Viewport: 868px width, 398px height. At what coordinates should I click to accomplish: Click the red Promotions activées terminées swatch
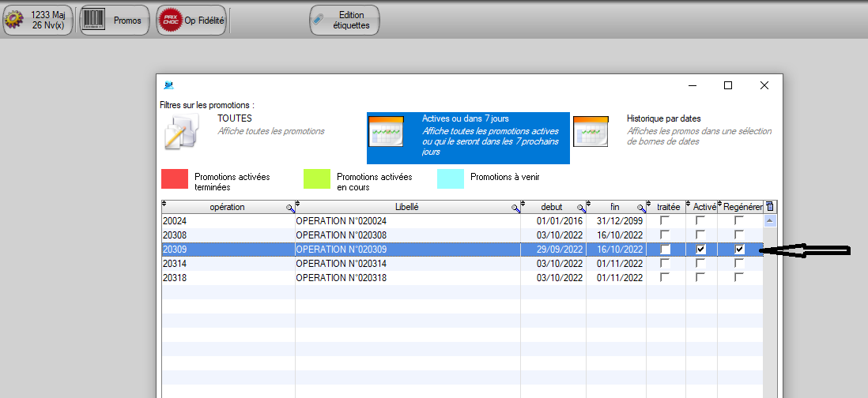[174, 178]
